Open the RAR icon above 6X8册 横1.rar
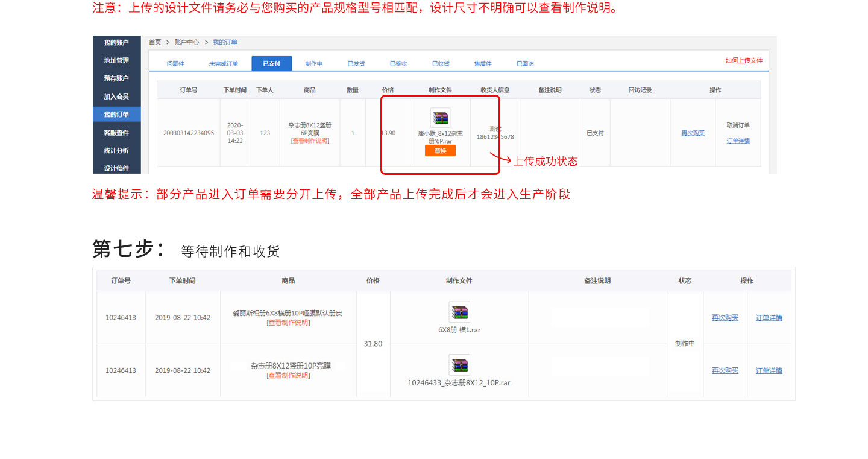 tap(459, 312)
